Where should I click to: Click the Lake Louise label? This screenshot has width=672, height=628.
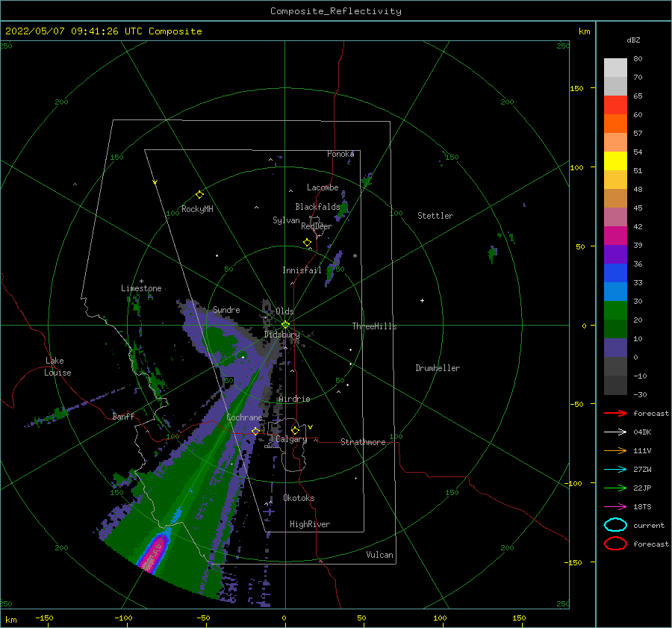pyautogui.click(x=57, y=367)
